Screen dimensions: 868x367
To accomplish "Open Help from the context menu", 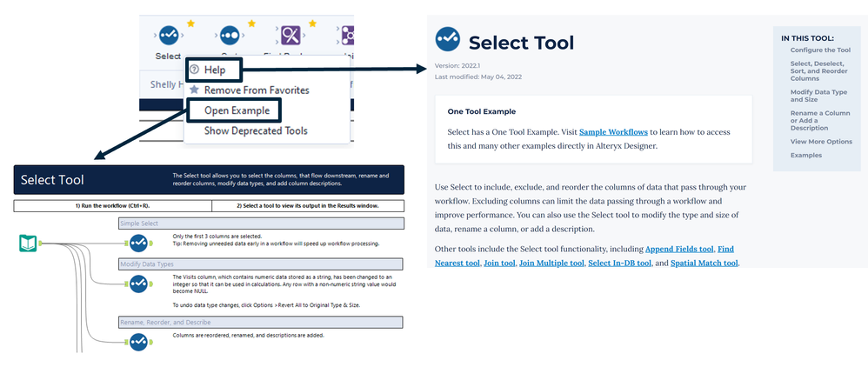I will tap(214, 70).
